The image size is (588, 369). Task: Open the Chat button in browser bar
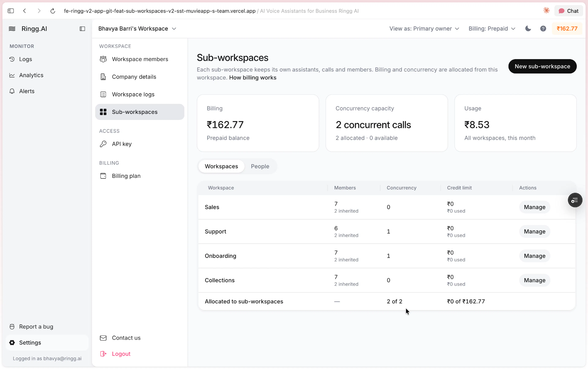point(569,11)
